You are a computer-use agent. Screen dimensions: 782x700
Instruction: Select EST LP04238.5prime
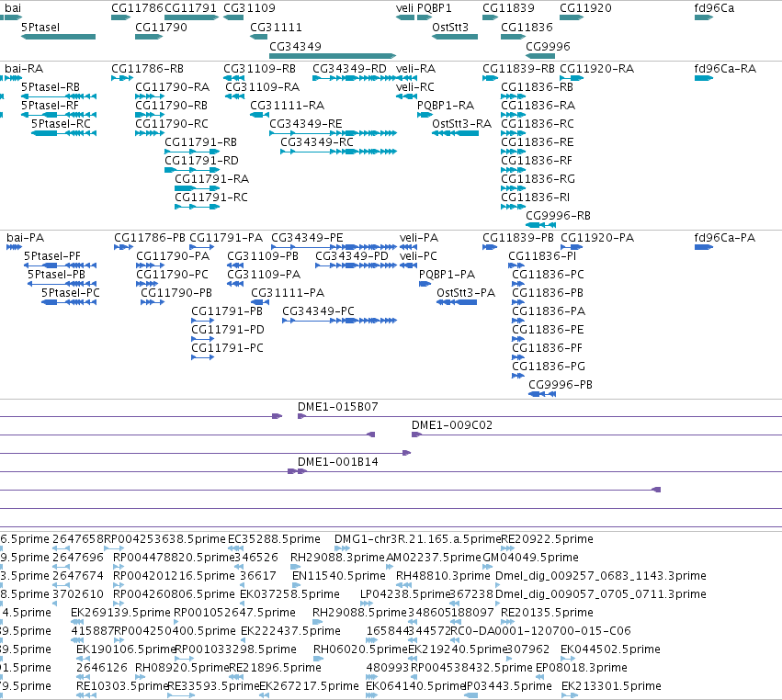pos(367,604)
